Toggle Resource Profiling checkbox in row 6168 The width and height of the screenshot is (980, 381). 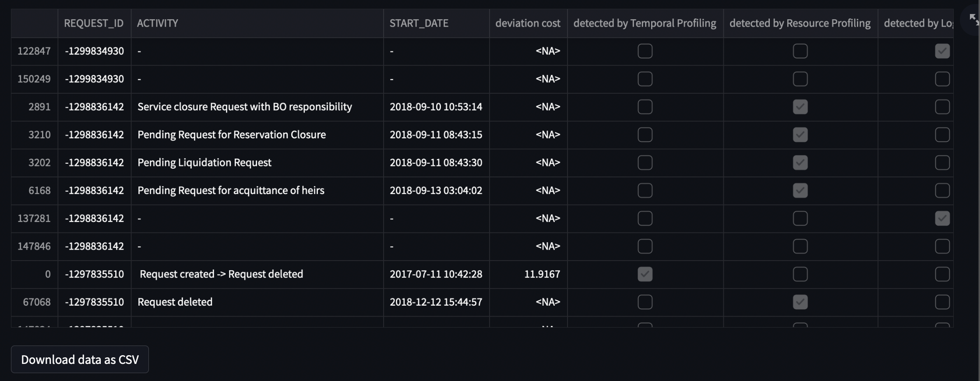[800, 190]
